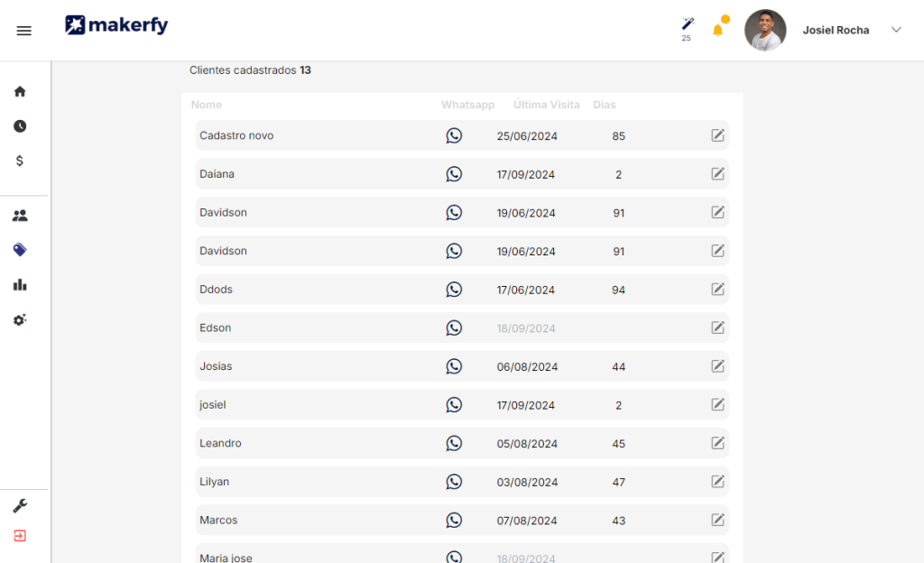Edit the Leandro client entry
The width and height of the screenshot is (924, 563).
[717, 443]
